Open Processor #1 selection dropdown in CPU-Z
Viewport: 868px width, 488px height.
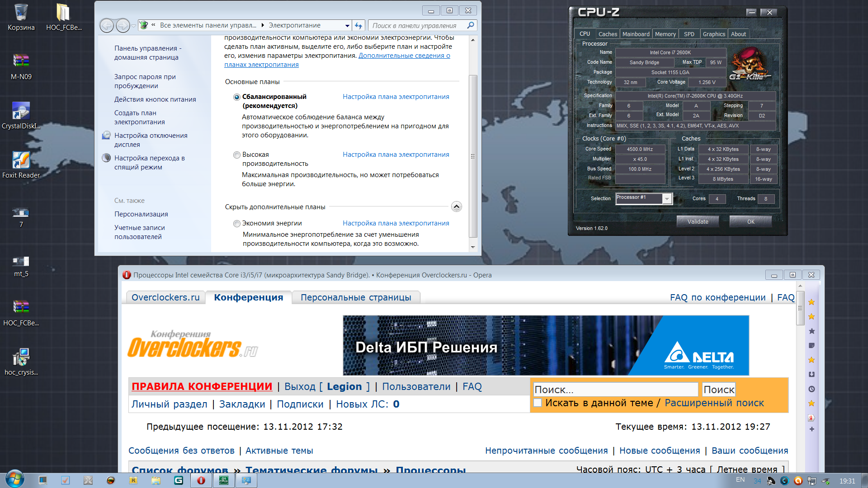667,199
